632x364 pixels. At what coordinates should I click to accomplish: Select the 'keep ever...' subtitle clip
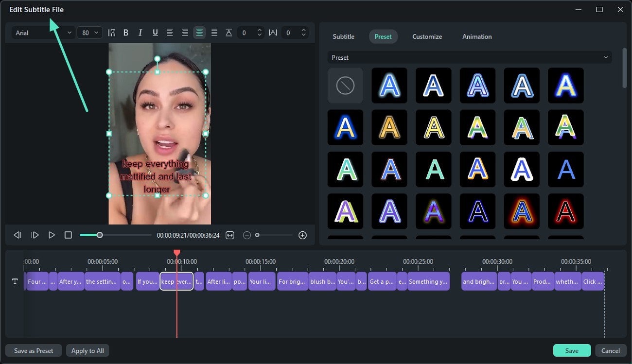[x=176, y=282]
